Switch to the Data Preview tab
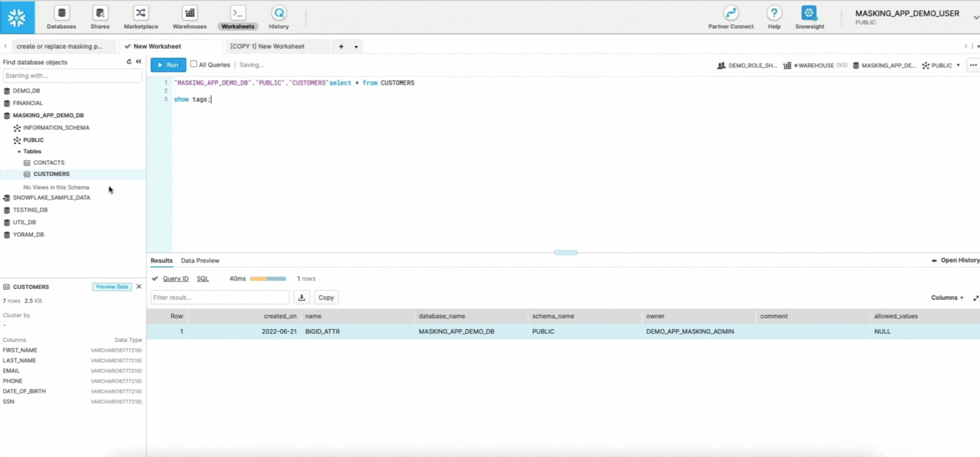Screen dimensions: 980x457 coord(200,261)
